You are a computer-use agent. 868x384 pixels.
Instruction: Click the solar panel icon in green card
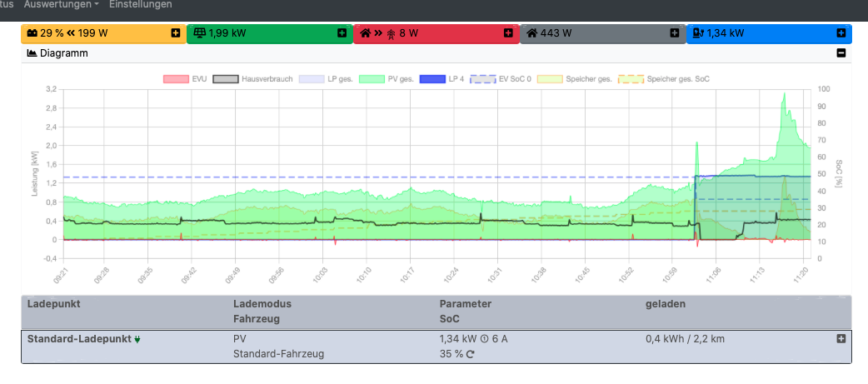click(x=198, y=33)
